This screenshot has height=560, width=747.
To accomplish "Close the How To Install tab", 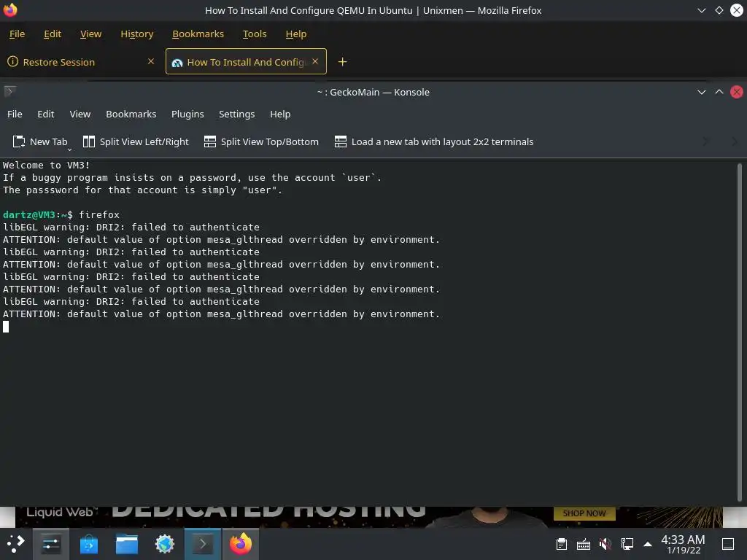I will coord(315,61).
